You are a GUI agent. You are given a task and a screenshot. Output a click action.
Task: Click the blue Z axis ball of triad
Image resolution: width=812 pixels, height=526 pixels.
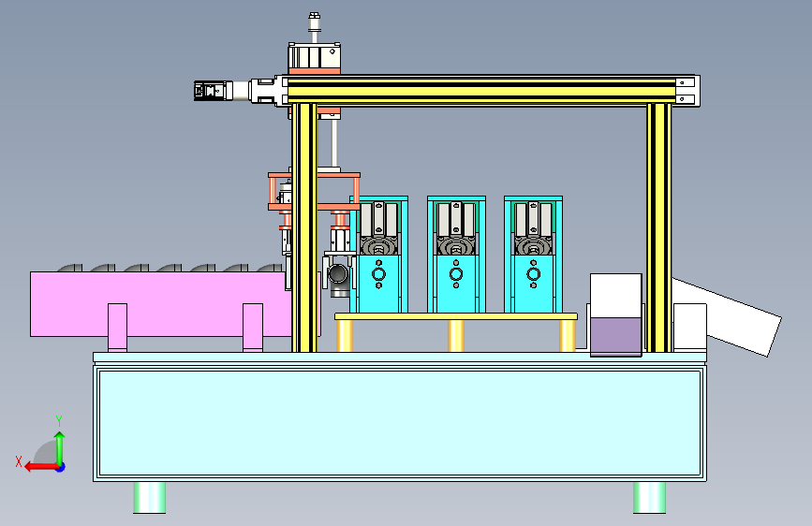click(61, 467)
